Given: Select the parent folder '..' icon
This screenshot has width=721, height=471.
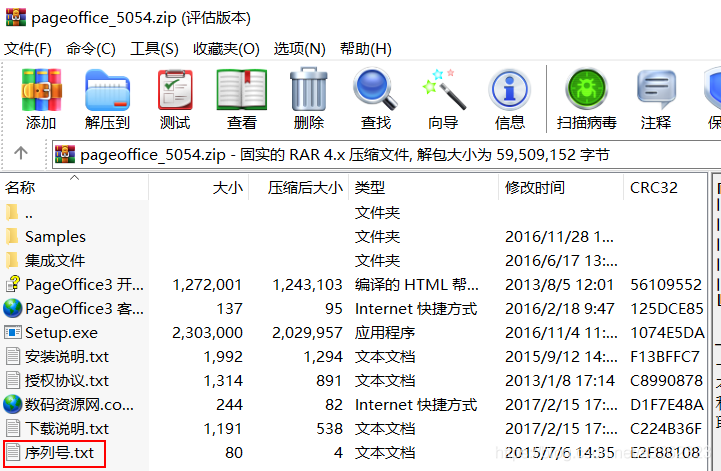Looking at the screenshot, I should (x=12, y=213).
